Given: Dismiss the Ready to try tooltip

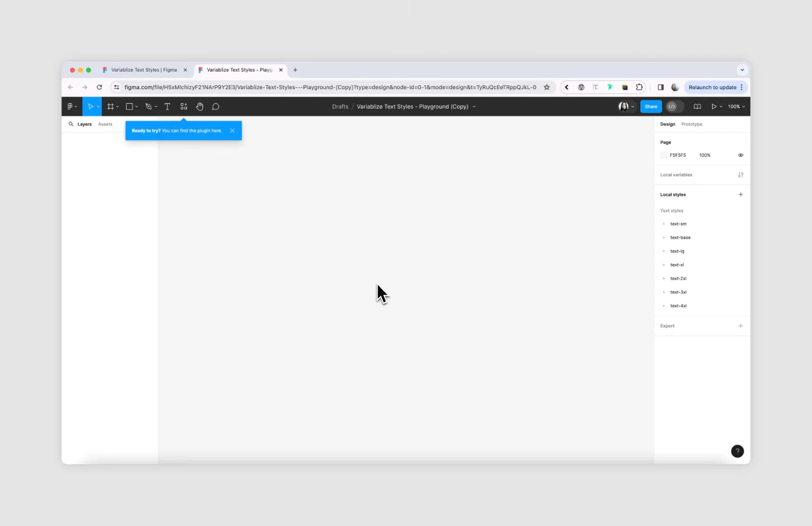Looking at the screenshot, I should coord(232,130).
